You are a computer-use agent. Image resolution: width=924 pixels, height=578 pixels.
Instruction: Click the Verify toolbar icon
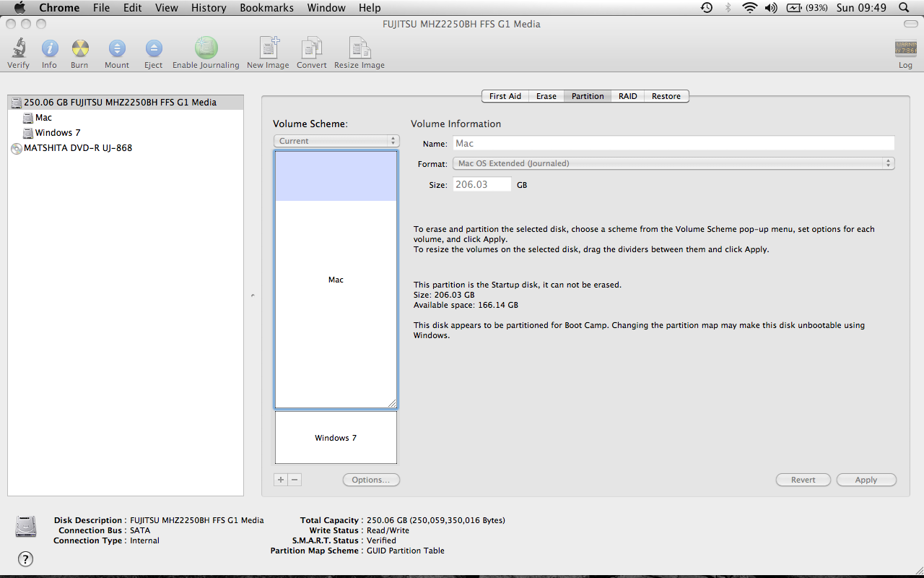coord(18,49)
